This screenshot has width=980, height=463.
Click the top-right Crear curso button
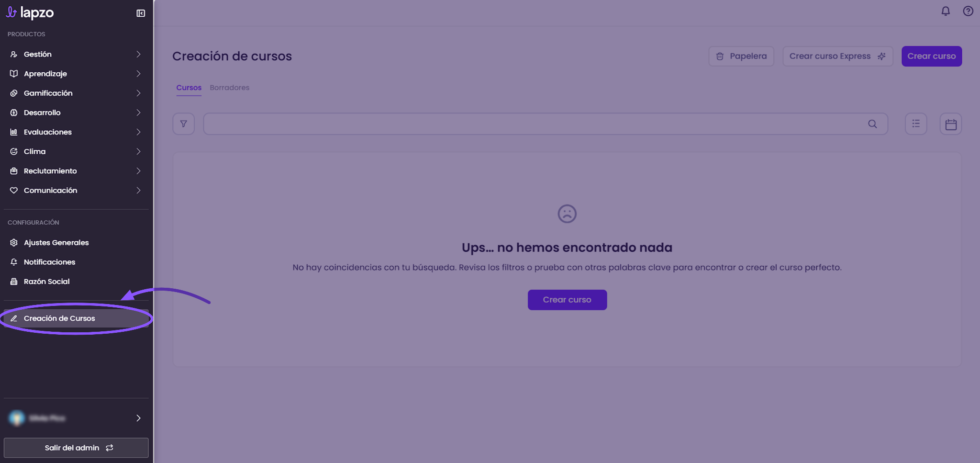pyautogui.click(x=932, y=56)
